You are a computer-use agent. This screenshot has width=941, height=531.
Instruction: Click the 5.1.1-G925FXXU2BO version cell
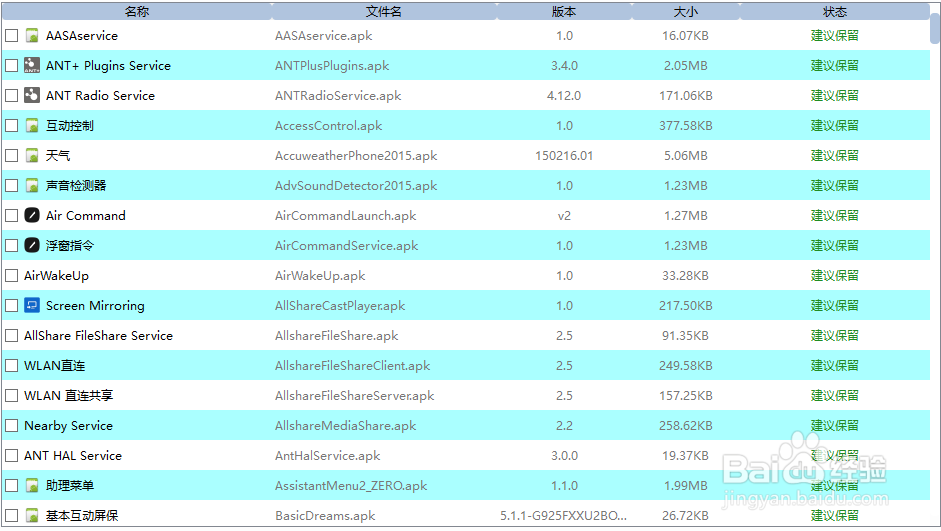pos(564,515)
